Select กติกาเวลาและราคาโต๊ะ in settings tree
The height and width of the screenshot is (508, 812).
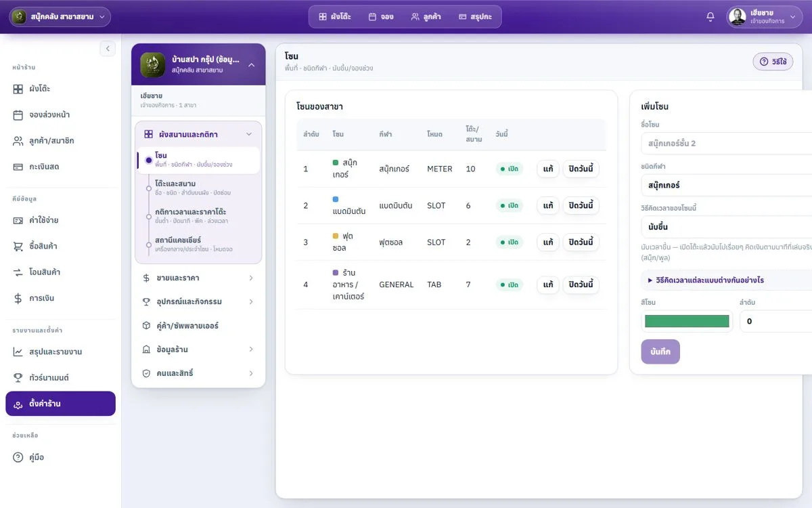click(x=200, y=216)
